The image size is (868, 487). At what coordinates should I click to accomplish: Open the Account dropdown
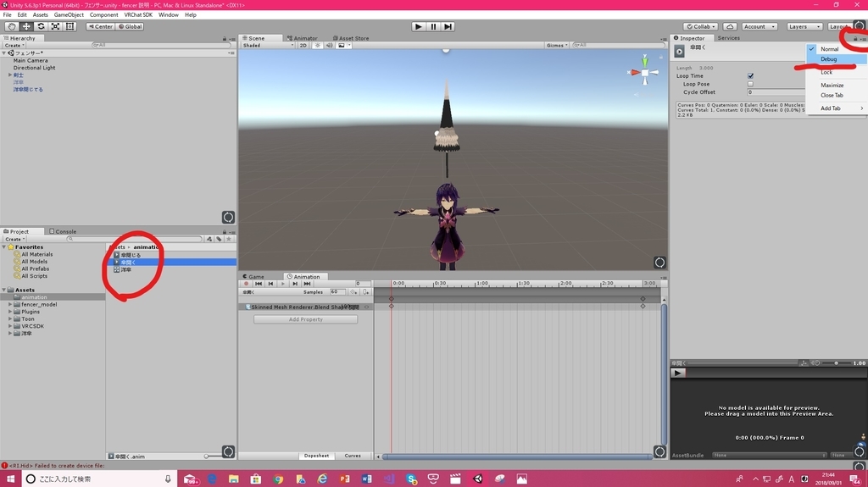tap(759, 26)
